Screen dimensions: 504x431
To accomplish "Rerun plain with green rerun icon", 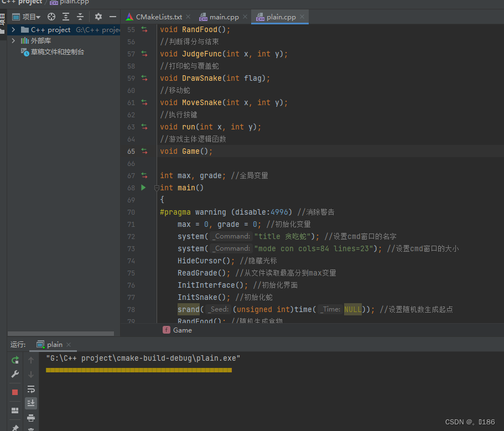I will pos(15,360).
